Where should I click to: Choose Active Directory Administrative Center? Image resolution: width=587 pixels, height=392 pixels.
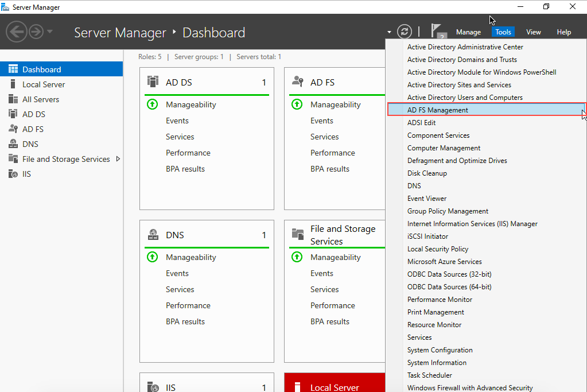coord(465,47)
